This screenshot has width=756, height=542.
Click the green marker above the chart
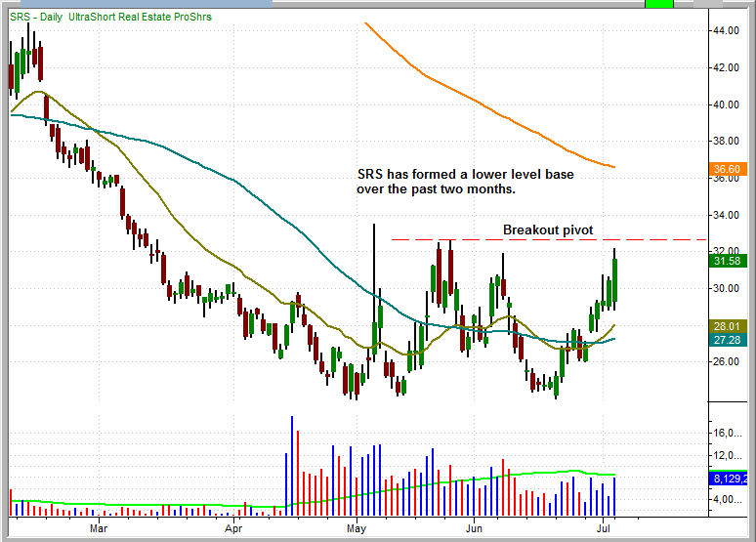659,4
